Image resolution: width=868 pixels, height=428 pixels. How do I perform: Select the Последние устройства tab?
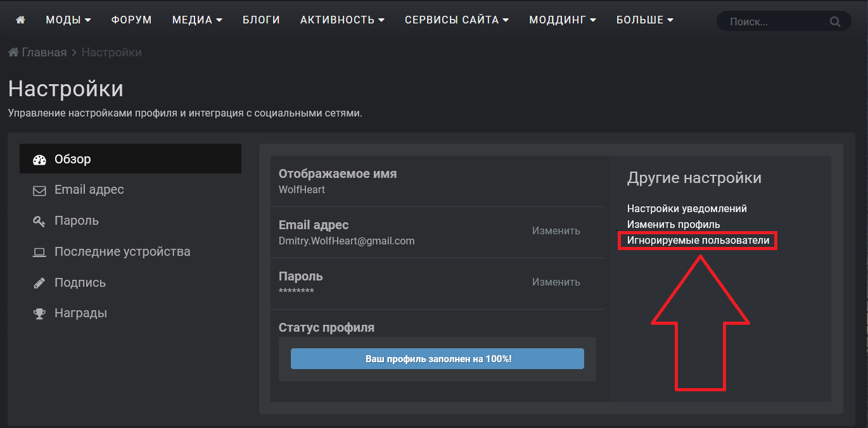(x=131, y=252)
